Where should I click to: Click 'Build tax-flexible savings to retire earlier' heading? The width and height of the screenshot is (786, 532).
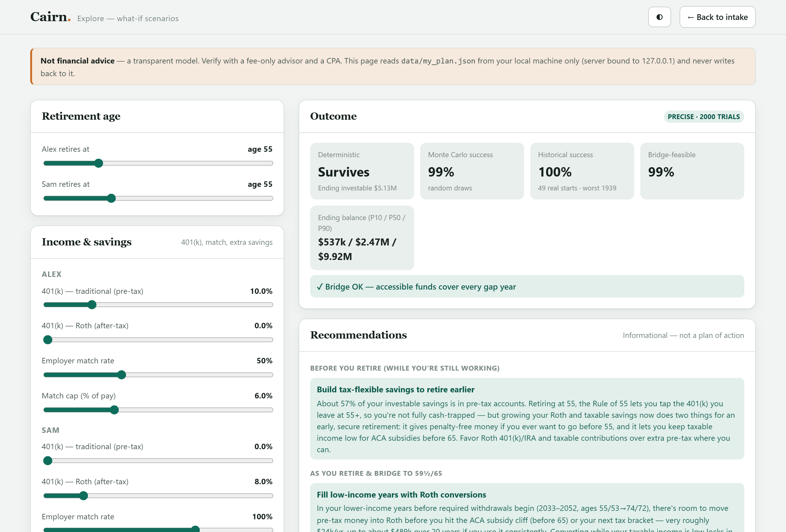[x=395, y=390]
